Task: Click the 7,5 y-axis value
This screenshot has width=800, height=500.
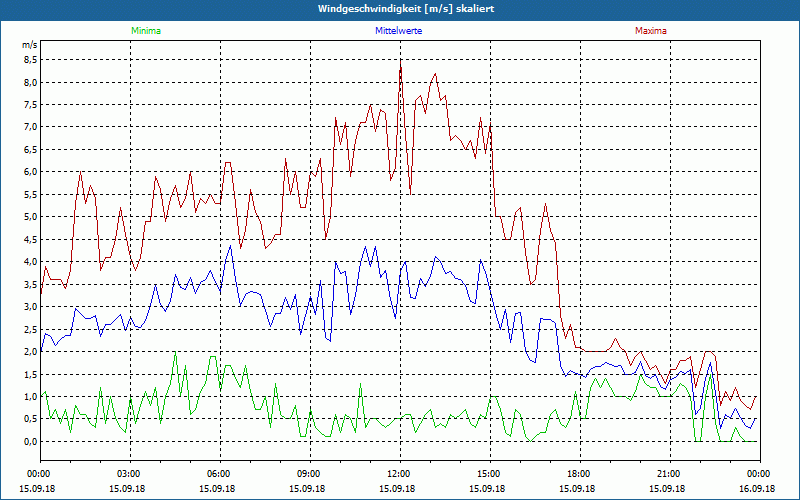Action: pyautogui.click(x=31, y=105)
